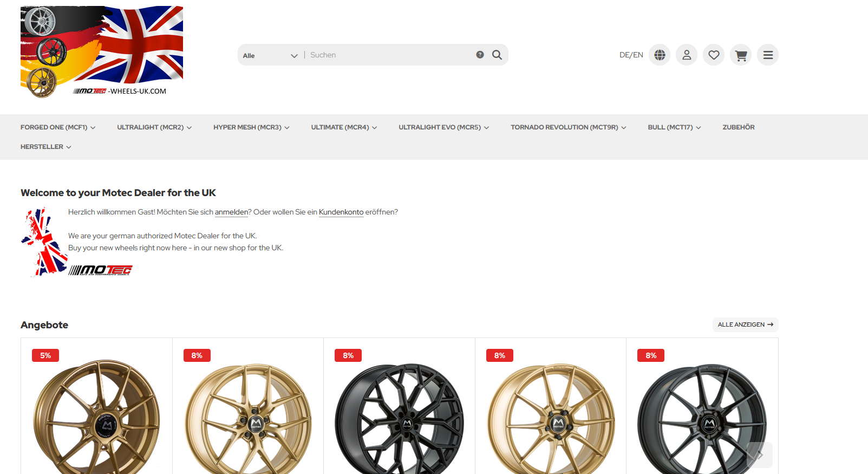Follow the Kundenkonto account link
Screen dimensions: 868x474
point(341,212)
